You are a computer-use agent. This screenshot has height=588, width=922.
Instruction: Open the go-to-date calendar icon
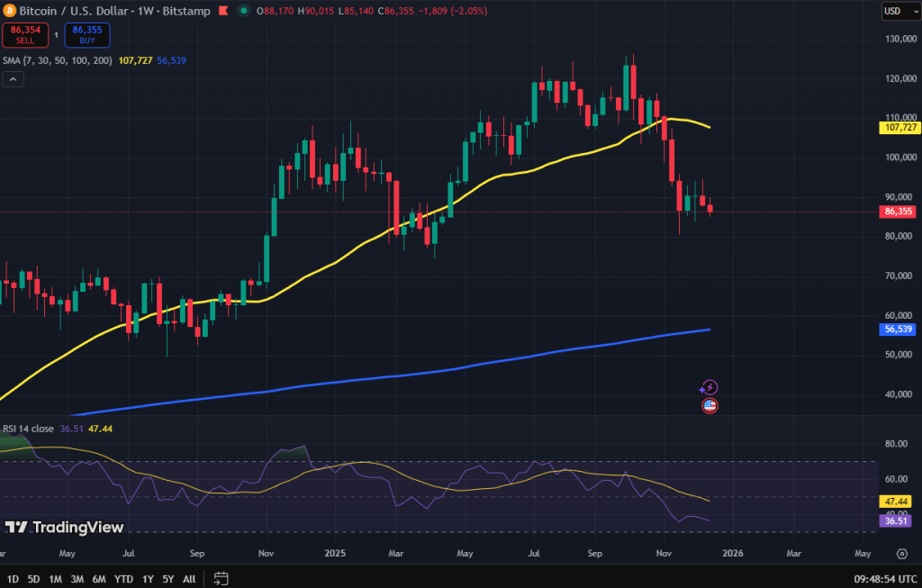coord(219,580)
